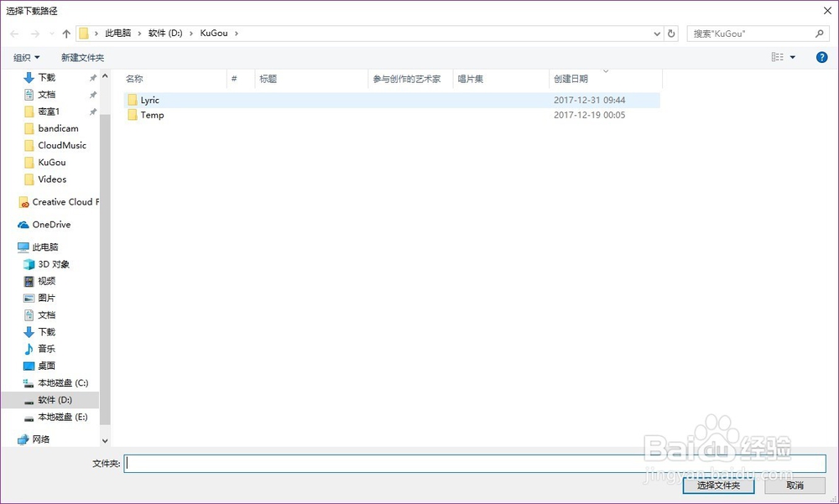Open 音乐 under 此电脑
Image resolution: width=839 pixels, height=504 pixels.
click(46, 349)
